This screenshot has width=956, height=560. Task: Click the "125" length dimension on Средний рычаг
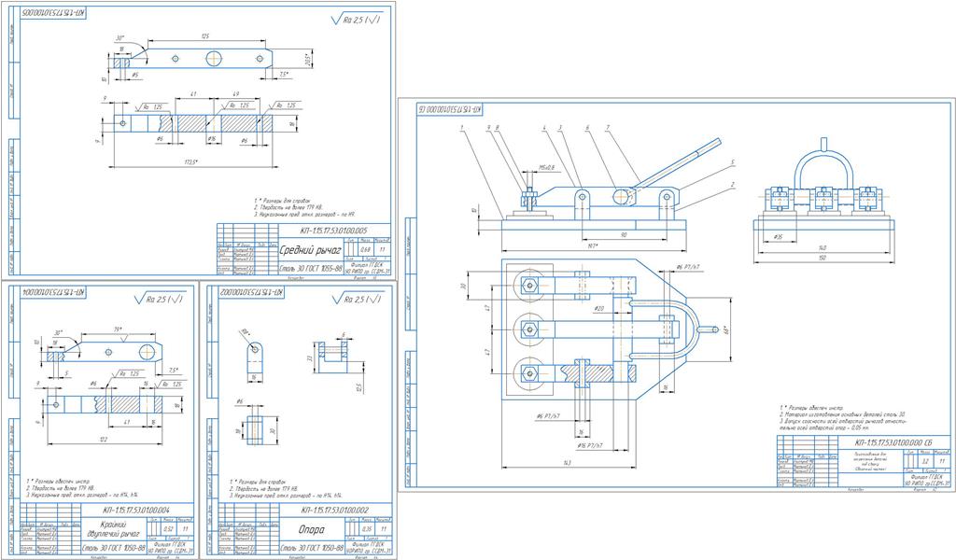tap(205, 36)
